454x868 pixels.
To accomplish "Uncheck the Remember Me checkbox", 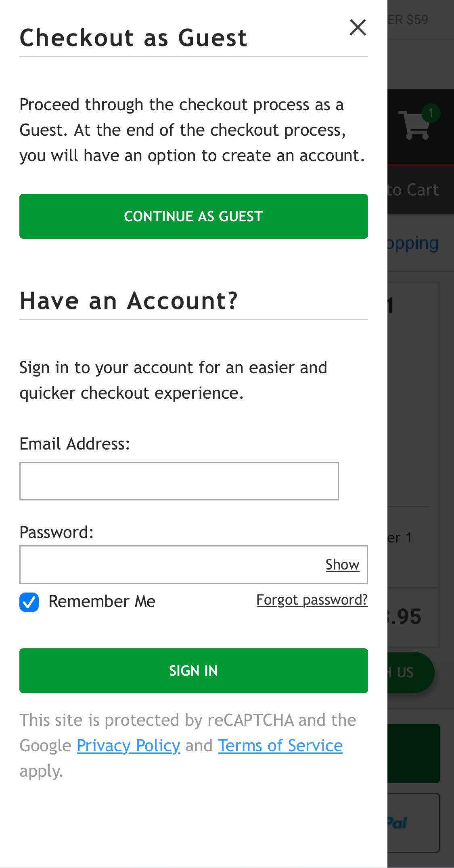I will (x=28, y=602).
